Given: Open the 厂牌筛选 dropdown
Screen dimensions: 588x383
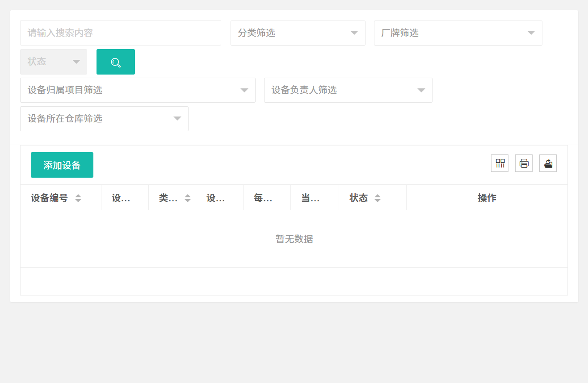Looking at the screenshot, I should tap(458, 33).
